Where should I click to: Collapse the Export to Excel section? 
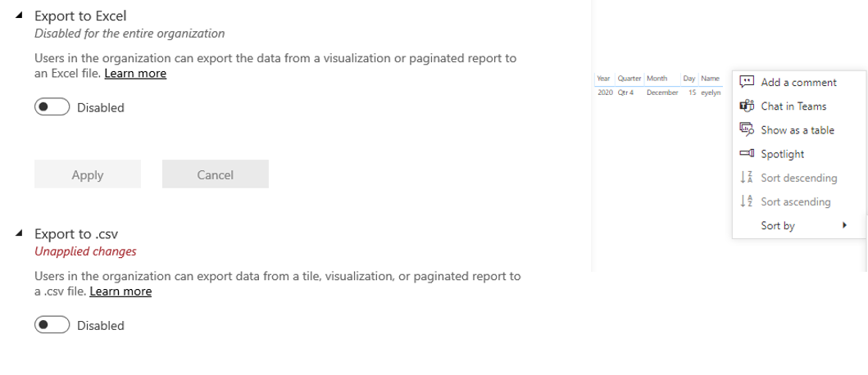tap(20, 16)
